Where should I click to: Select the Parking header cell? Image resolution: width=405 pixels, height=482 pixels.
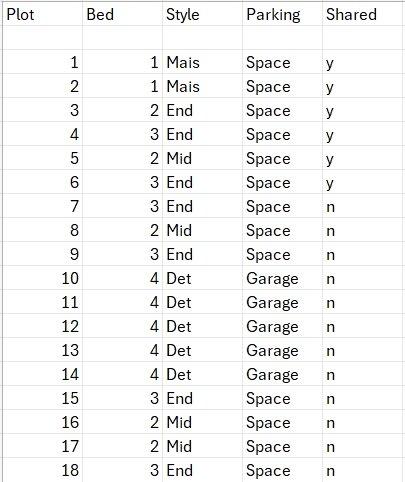pyautogui.click(x=283, y=14)
